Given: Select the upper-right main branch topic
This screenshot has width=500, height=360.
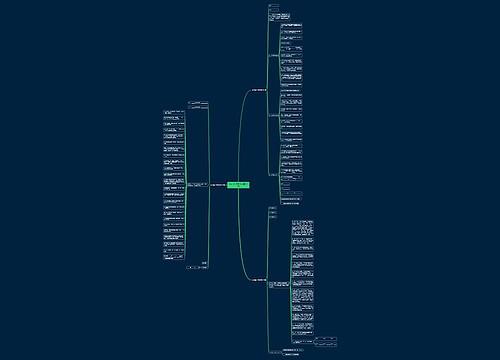Looking at the screenshot, I should [x=259, y=90].
